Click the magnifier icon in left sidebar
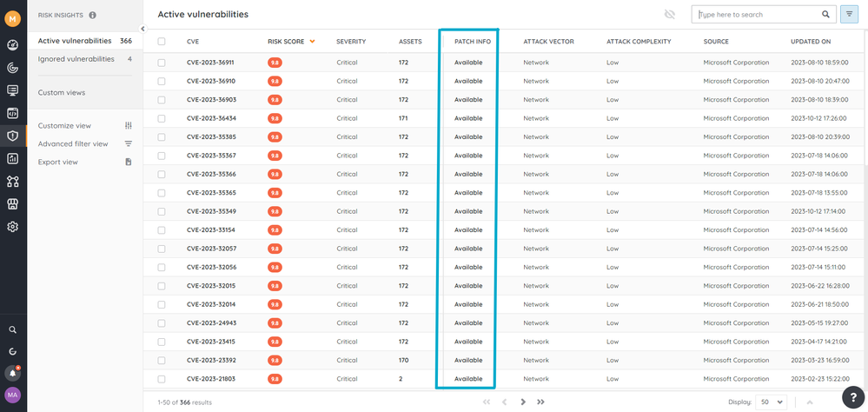 point(13,330)
